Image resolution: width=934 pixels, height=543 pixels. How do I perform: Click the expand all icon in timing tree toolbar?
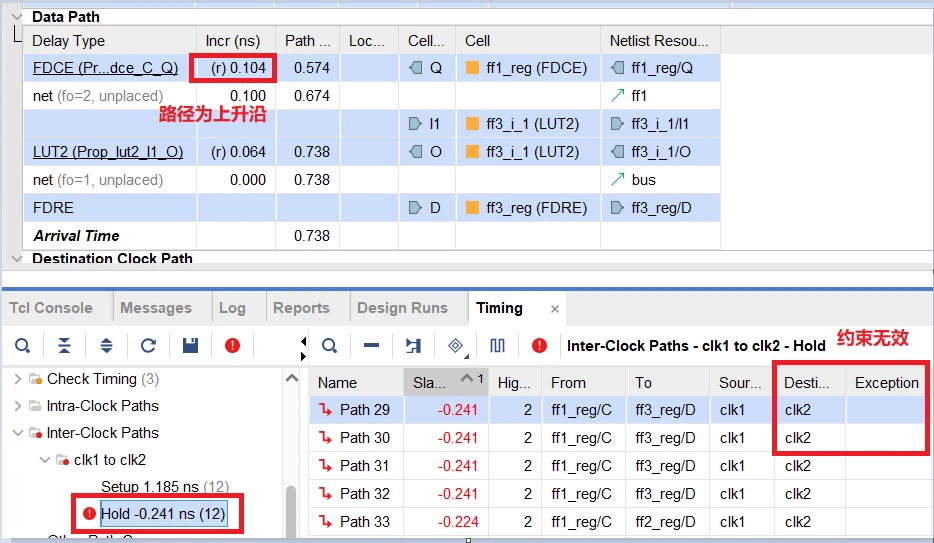point(106,345)
